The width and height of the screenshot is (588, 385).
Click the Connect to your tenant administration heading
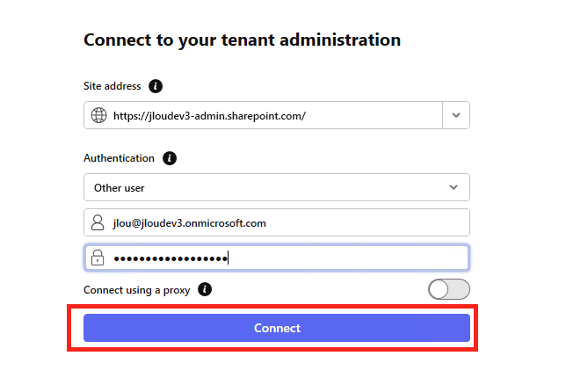(243, 40)
